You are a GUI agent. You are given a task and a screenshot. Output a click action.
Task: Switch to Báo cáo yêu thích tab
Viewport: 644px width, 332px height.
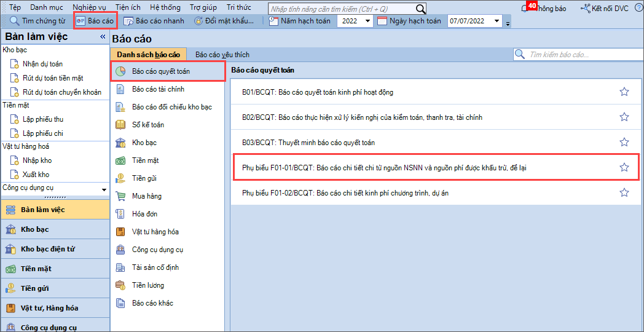222,54
